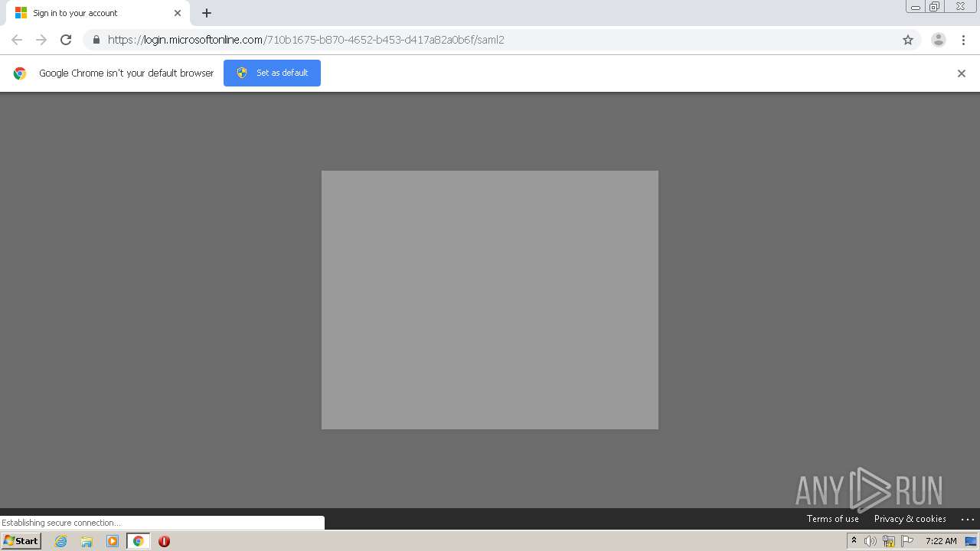
Task: Launch Internet Explorer from the taskbar
Action: pos(61,541)
